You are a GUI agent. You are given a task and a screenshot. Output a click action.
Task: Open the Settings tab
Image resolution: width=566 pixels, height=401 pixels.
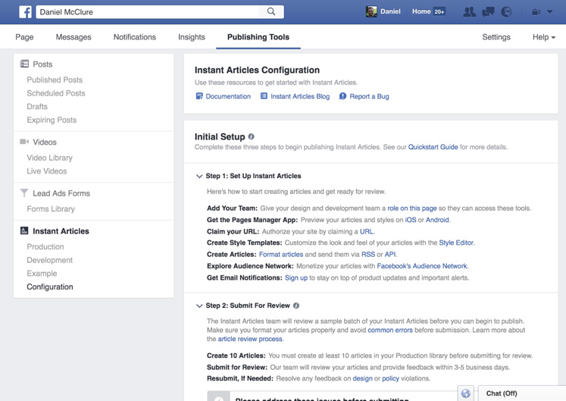point(496,37)
